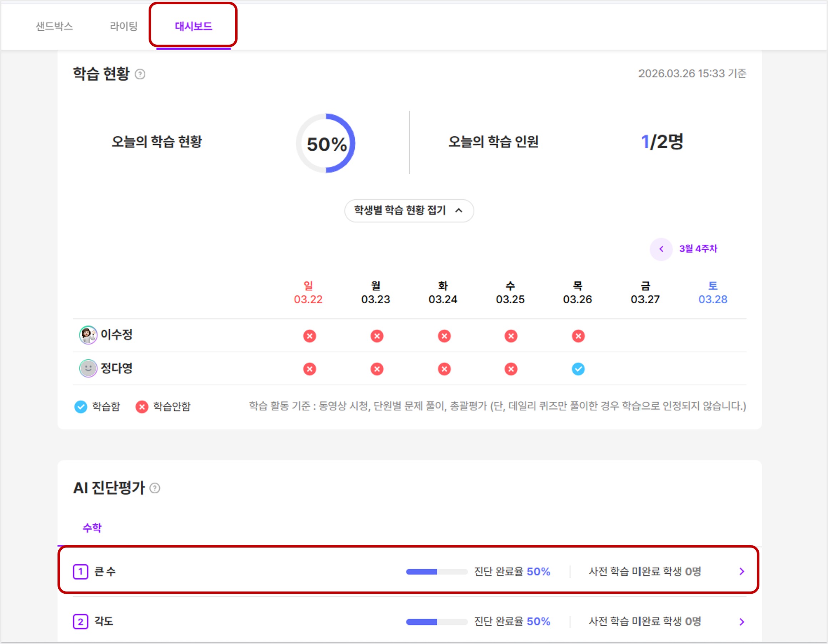
Task: Open the 각도 unit row
Action: pos(409,621)
